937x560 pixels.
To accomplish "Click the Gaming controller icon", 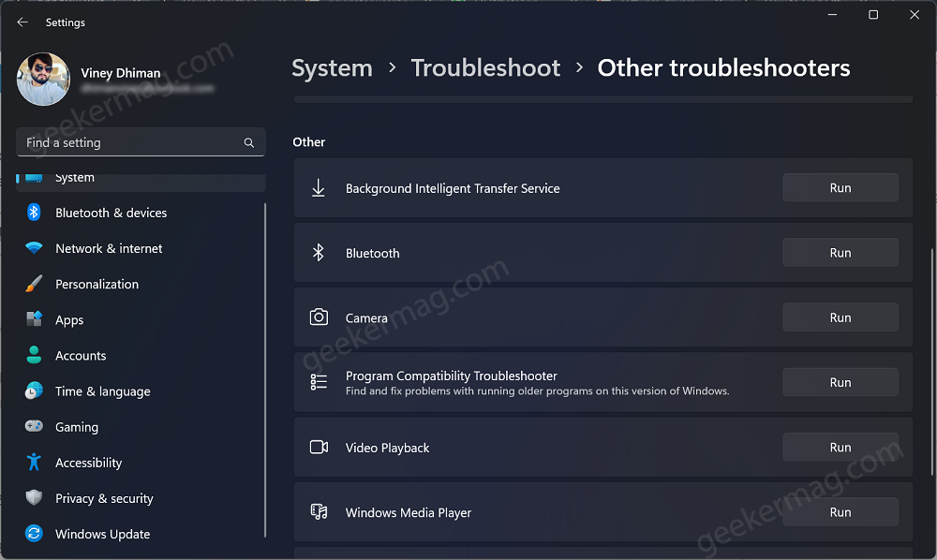I will coord(34,426).
